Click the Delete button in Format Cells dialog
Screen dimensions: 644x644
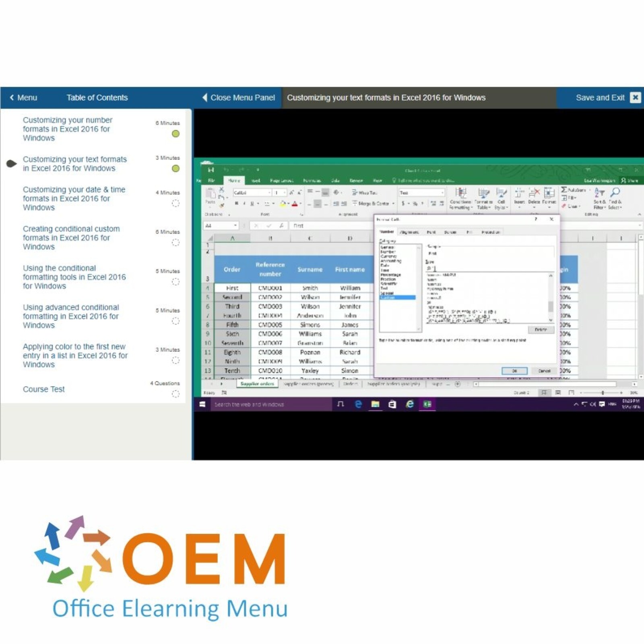[541, 330]
